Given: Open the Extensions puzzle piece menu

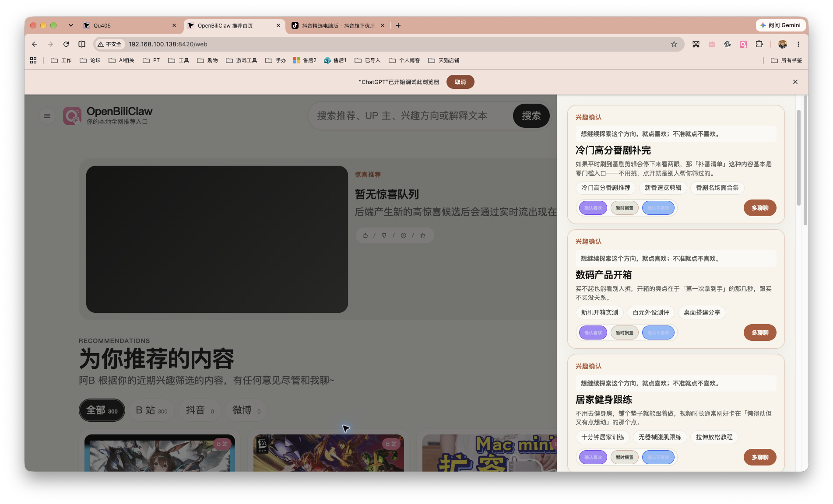Looking at the screenshot, I should [759, 44].
